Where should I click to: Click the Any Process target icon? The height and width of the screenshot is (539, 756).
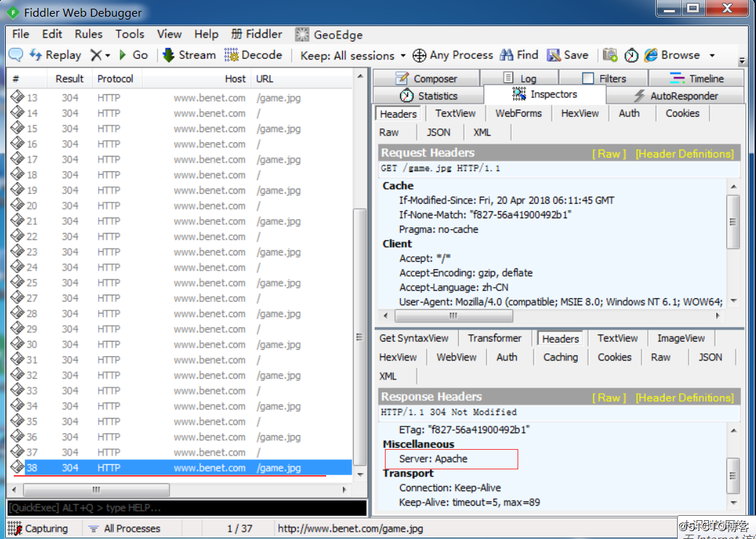pos(420,55)
